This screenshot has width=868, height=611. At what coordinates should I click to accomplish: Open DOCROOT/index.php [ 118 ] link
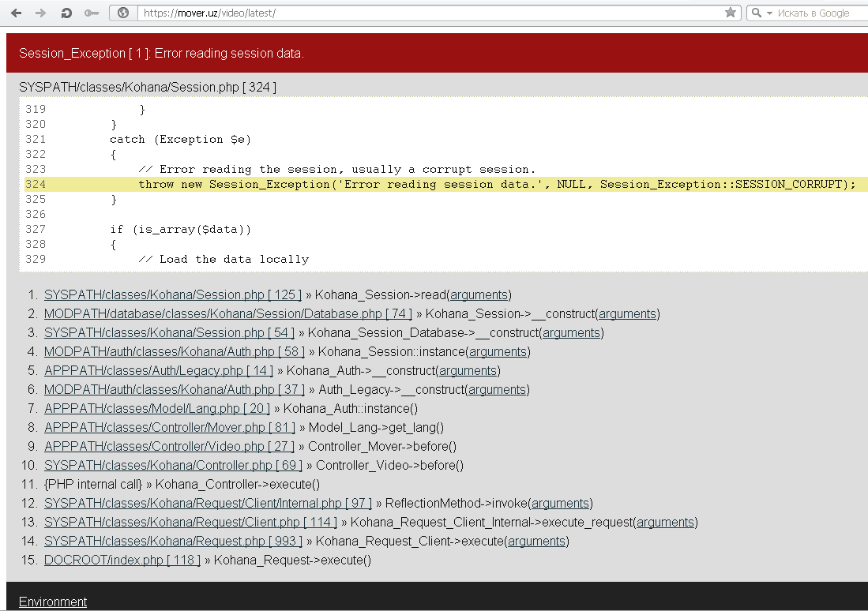click(x=120, y=560)
